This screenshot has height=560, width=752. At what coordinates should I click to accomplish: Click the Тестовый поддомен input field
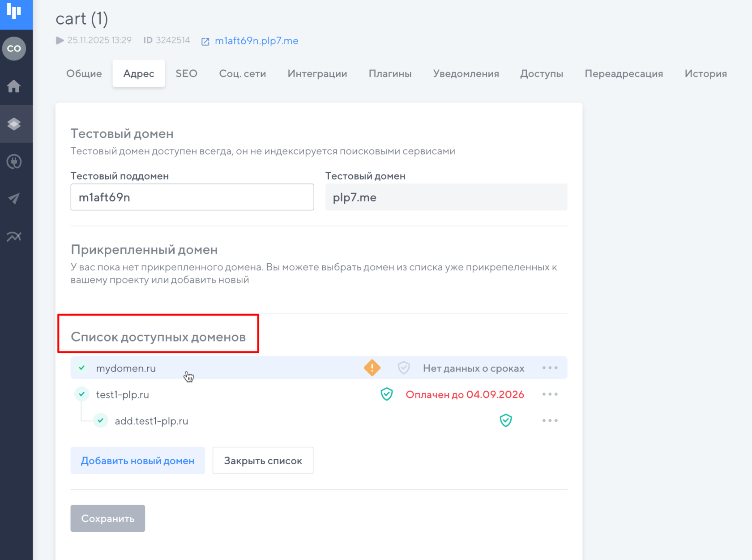pos(192,197)
